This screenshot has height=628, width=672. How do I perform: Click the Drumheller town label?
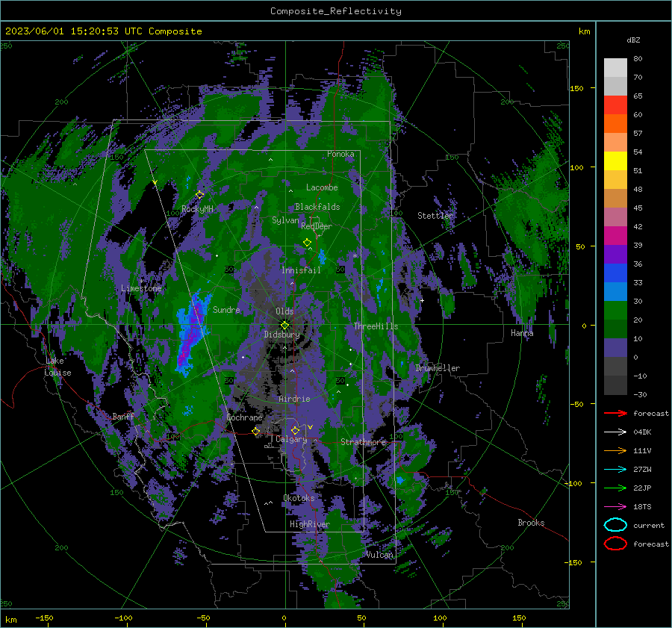coord(438,368)
